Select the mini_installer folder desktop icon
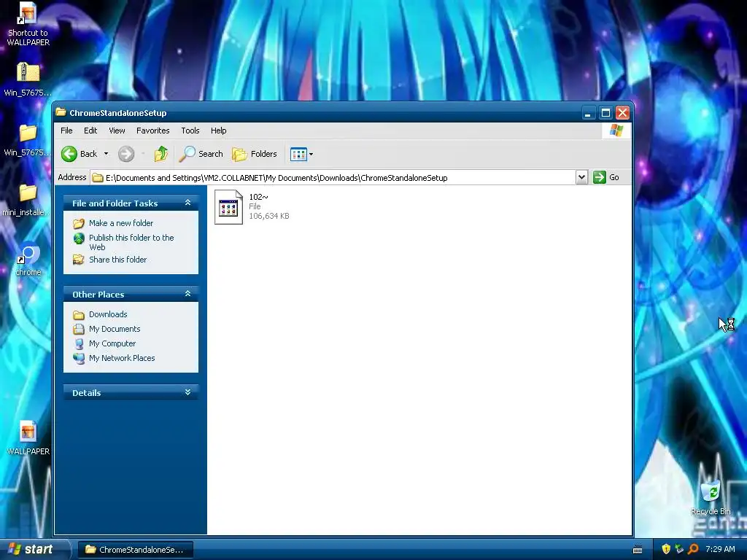The height and width of the screenshot is (560, 747). click(x=26, y=200)
